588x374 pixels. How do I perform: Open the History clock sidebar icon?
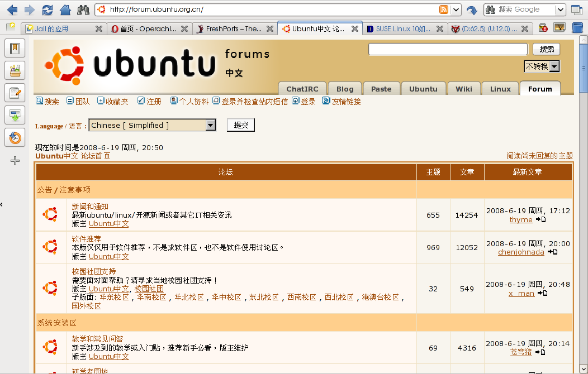(15, 138)
